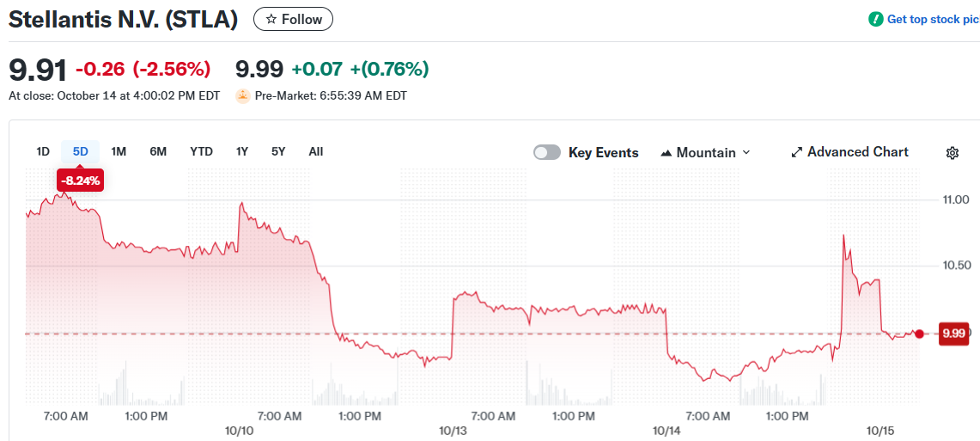
Task: Click the -8.24% change badge
Action: tap(80, 181)
